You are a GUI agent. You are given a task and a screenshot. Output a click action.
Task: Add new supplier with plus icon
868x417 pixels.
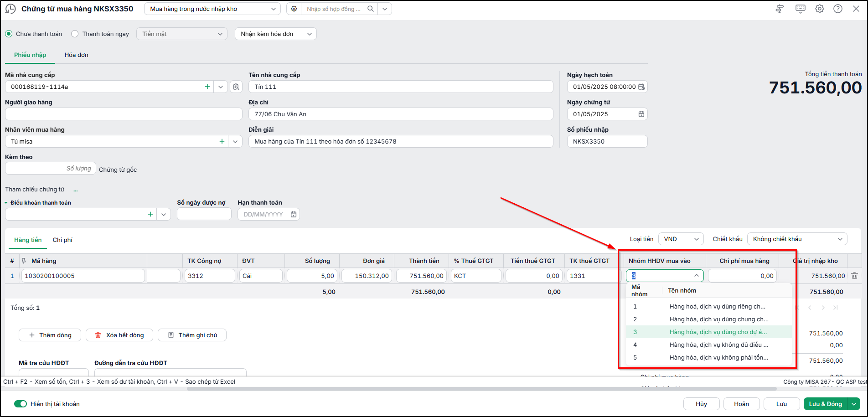tap(207, 87)
